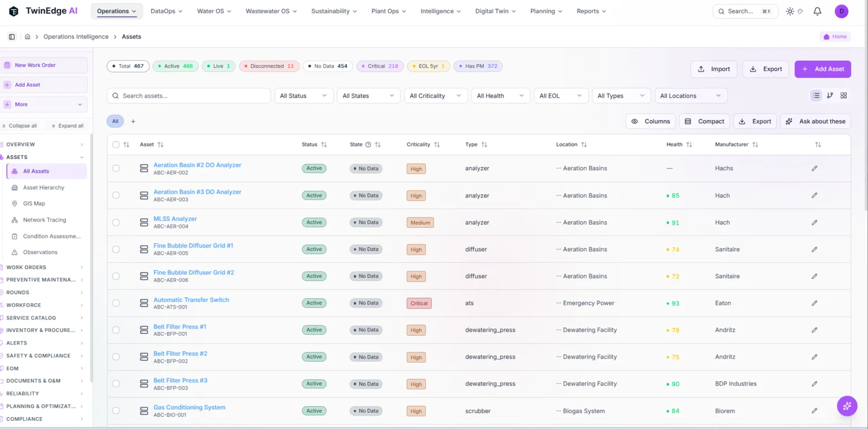The image size is (868, 429).
Task: Open the All States filter dropdown
Action: [x=369, y=96]
